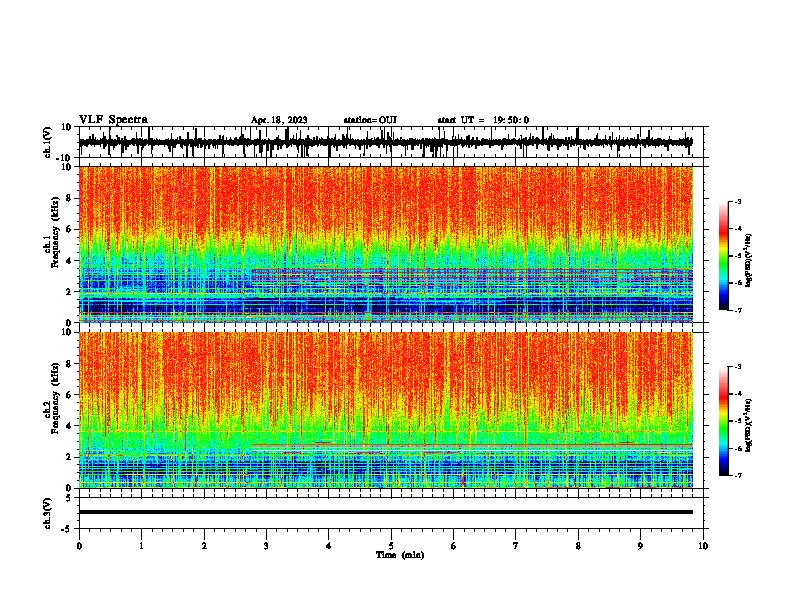792x612 pixels.
Task: Click the "5" tick on ch.3(V) axis
Action: [69, 498]
